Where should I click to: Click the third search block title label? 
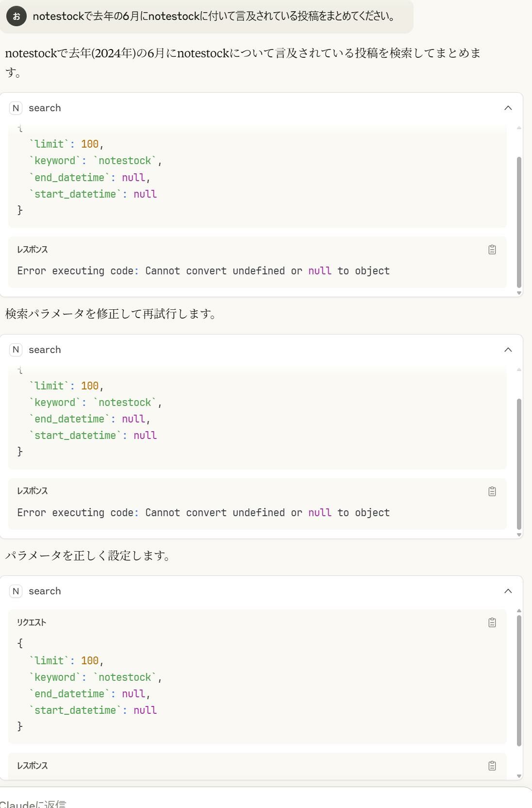(x=45, y=591)
